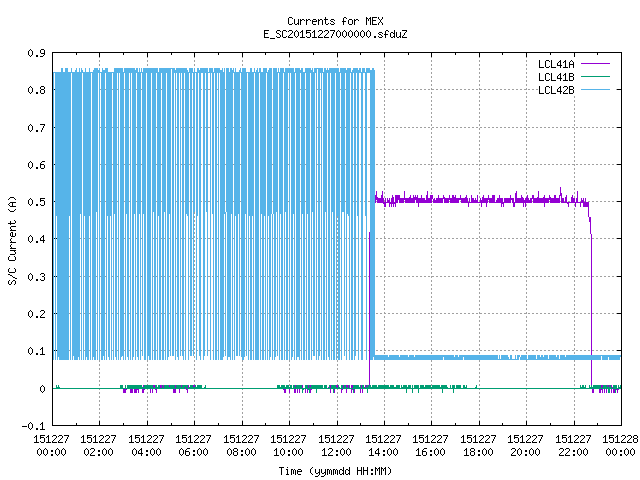Click the blue LCL42B flat line after 14:00

(x=498, y=357)
